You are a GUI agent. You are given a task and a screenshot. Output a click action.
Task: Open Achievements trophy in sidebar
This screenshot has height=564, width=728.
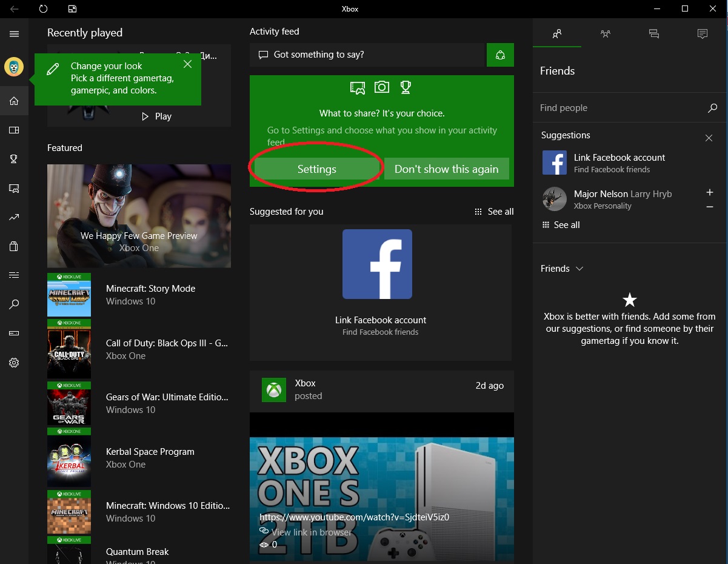pyautogui.click(x=14, y=159)
